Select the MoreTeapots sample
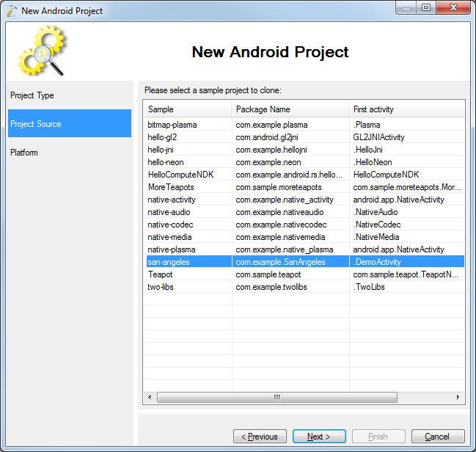 [x=171, y=187]
